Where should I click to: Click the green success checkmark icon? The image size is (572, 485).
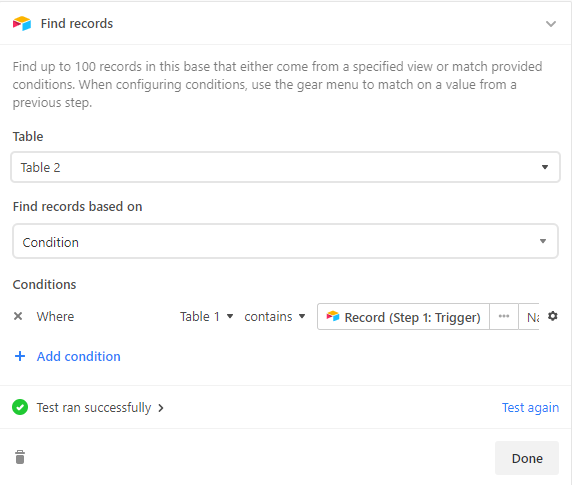[x=20, y=407]
